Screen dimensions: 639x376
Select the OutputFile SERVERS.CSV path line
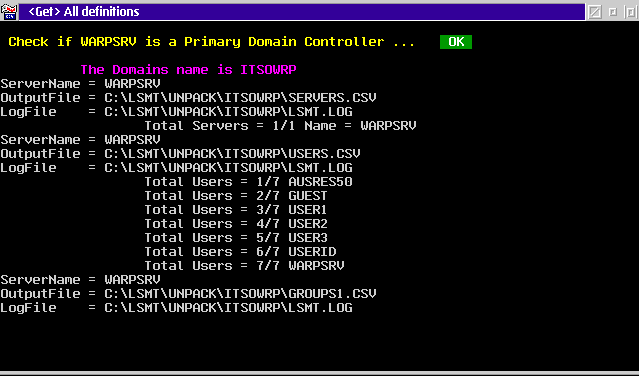click(x=188, y=98)
